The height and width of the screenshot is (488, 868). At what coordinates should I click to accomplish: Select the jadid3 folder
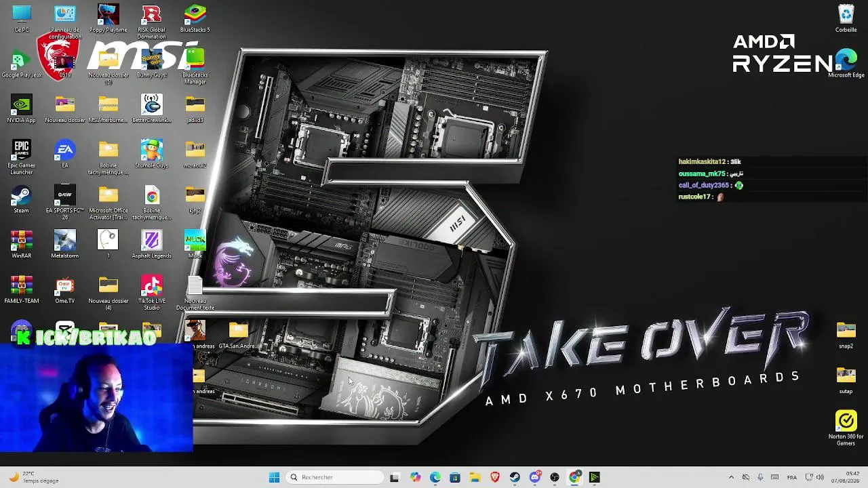(x=195, y=109)
